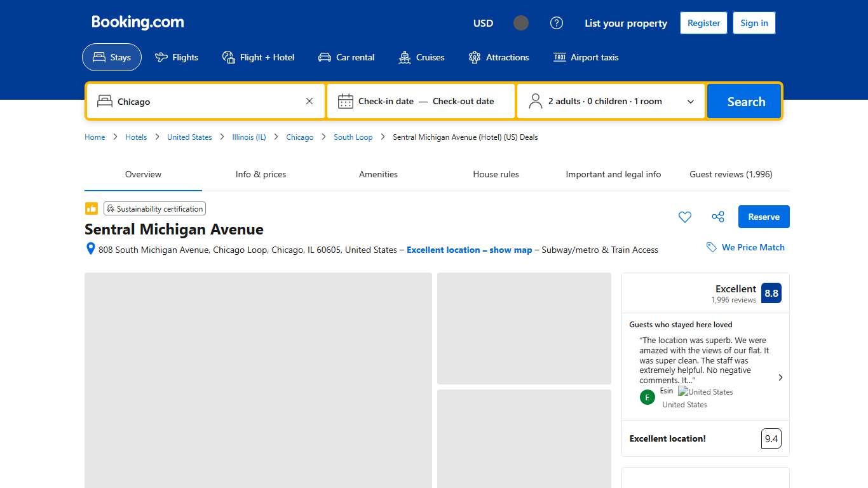View the Sustainability certification badge
The height and width of the screenshot is (488, 868).
tap(154, 208)
